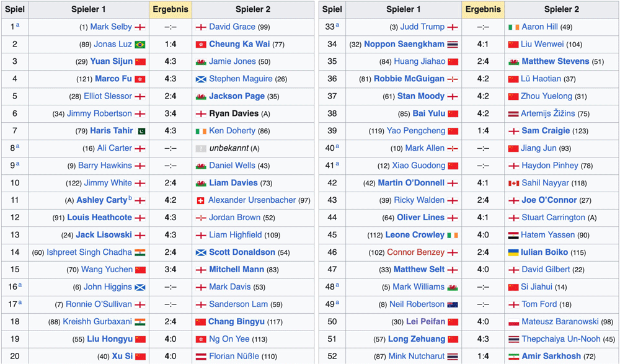
Task: Click the Ukraine flag before Iulian Boiko
Action: (x=513, y=252)
